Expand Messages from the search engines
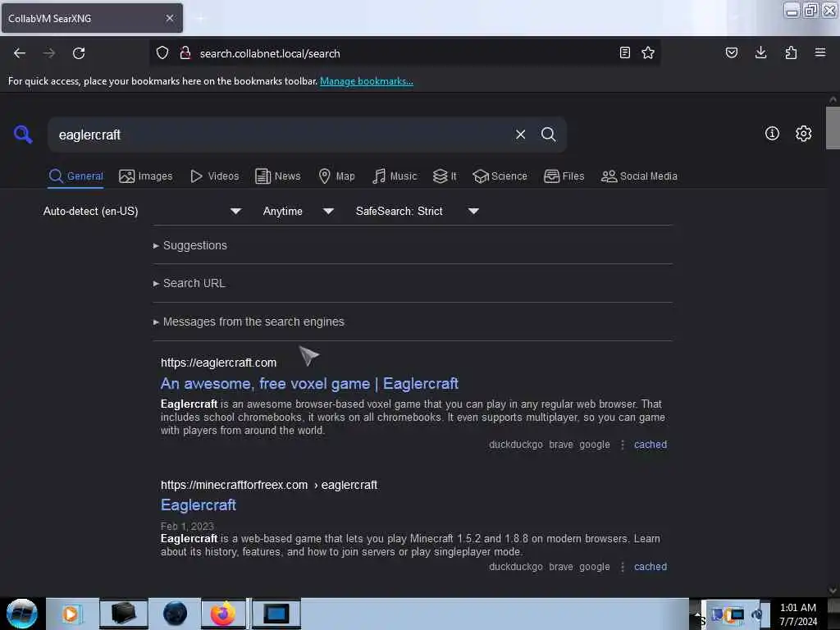Image resolution: width=840 pixels, height=630 pixels. 249,322
